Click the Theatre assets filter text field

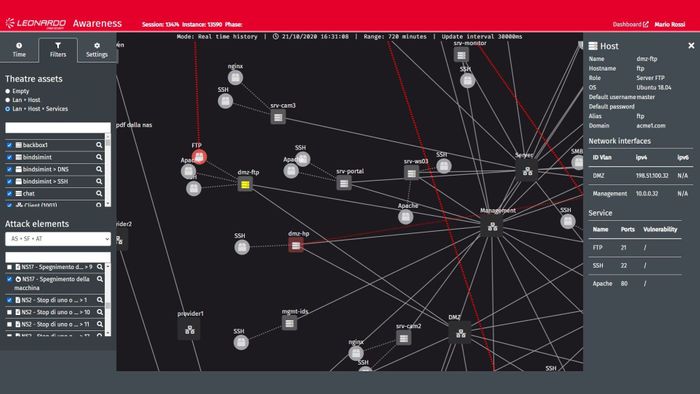point(58,128)
